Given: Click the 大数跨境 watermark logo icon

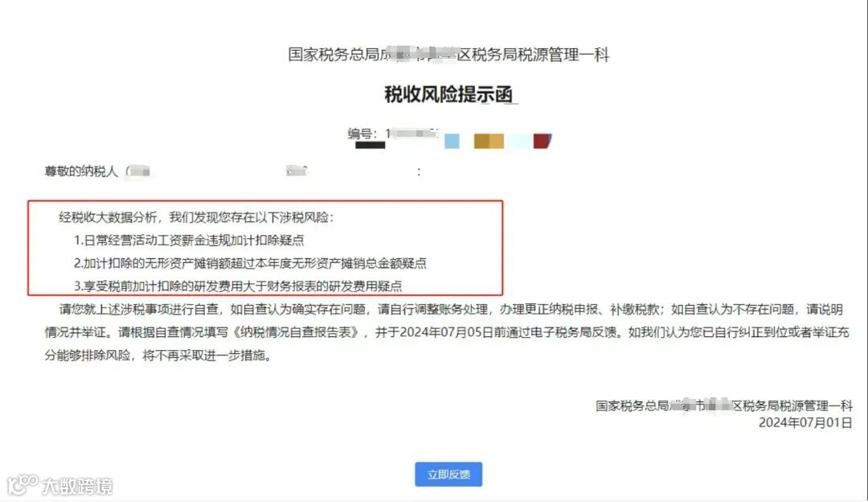Looking at the screenshot, I should click(x=23, y=485).
